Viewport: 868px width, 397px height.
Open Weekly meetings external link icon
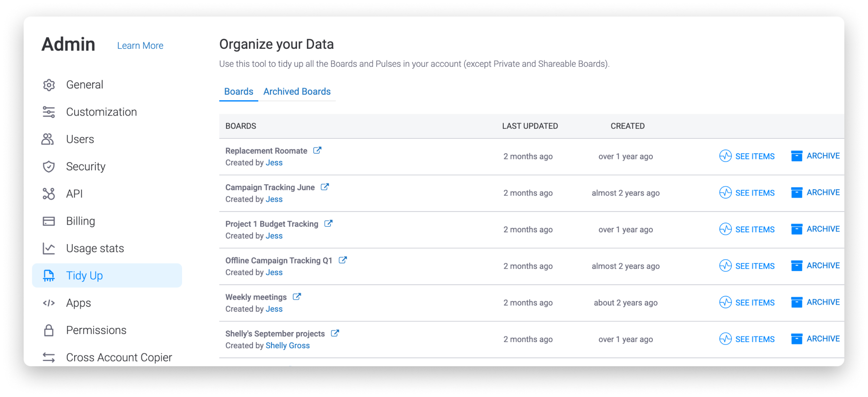297,297
